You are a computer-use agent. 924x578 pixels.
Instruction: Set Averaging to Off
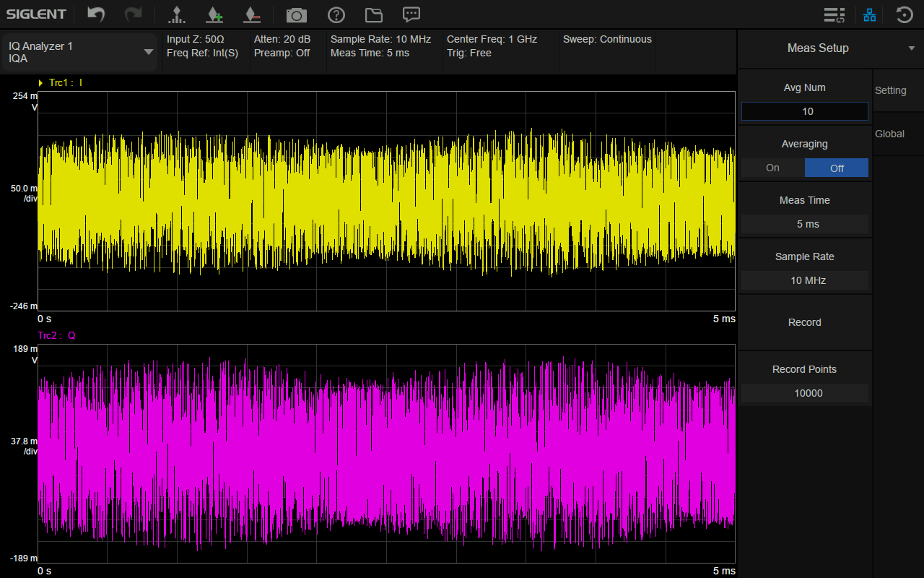coord(837,168)
